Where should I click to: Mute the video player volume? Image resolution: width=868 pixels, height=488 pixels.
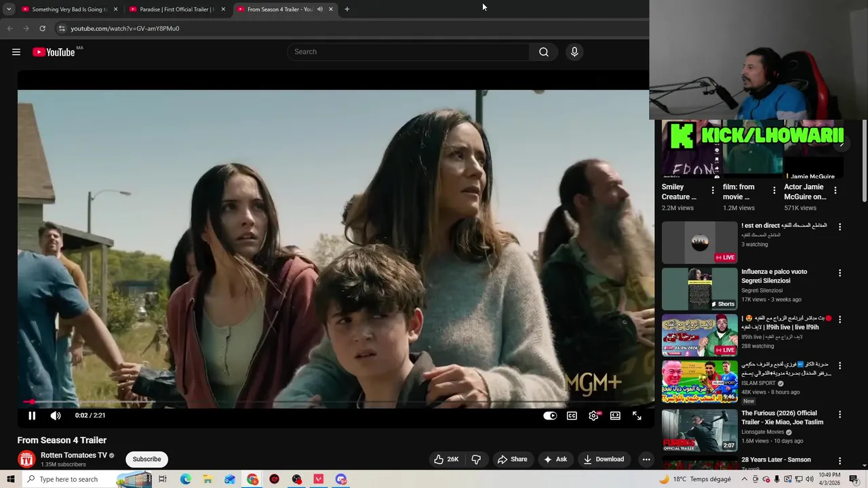(x=56, y=415)
